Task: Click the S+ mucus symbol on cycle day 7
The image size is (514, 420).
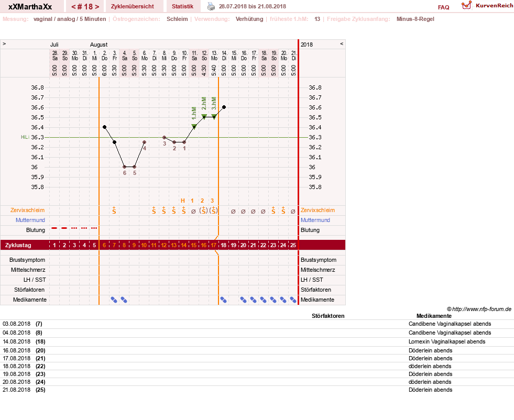Action: pos(114,211)
